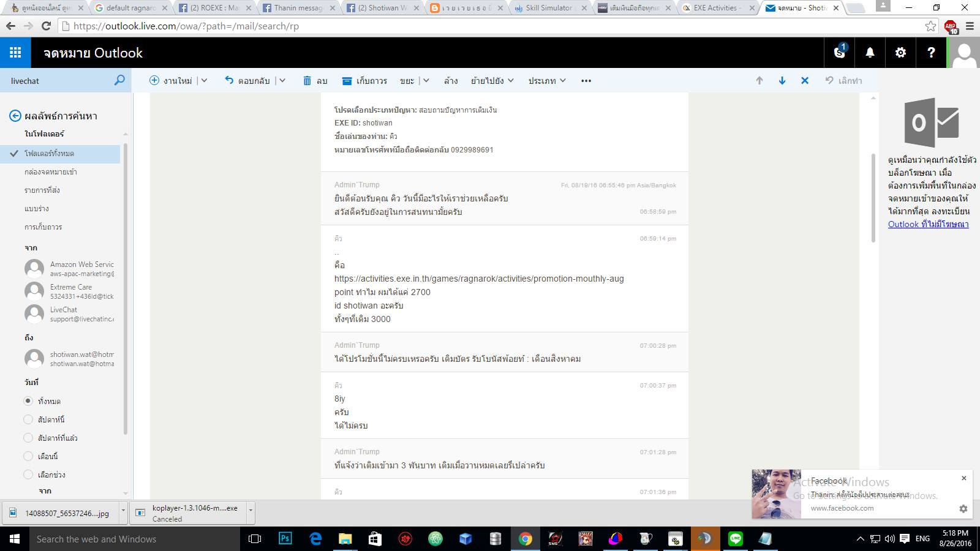
Task: Click the search magnifier icon
Action: click(x=119, y=80)
